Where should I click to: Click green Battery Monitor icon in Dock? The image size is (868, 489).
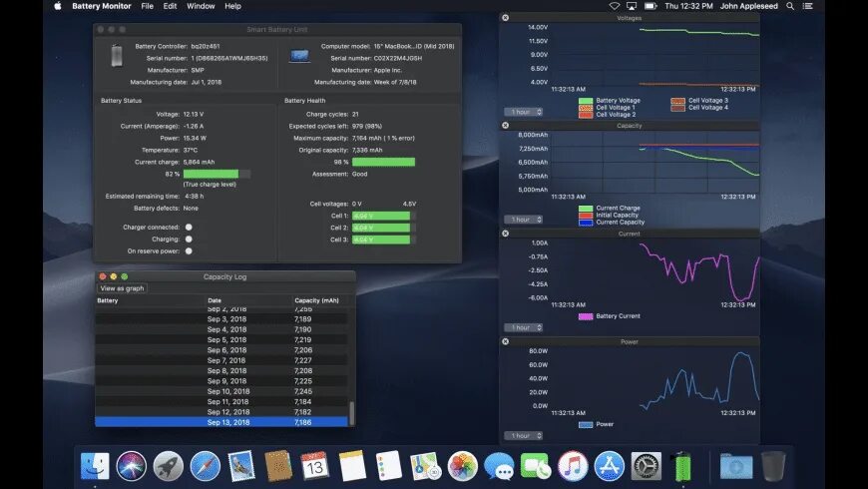pos(682,466)
